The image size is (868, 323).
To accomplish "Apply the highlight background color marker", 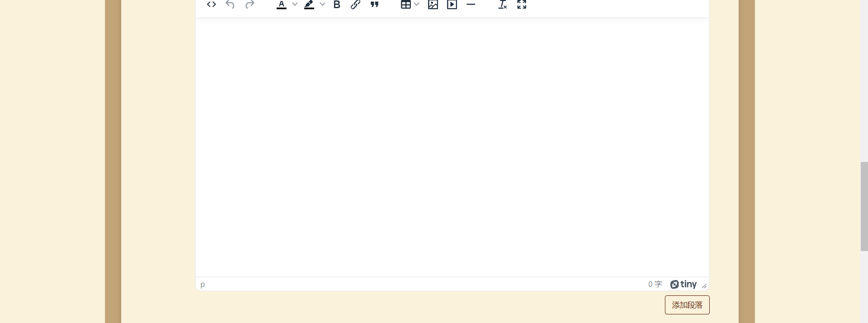I will coord(309,5).
